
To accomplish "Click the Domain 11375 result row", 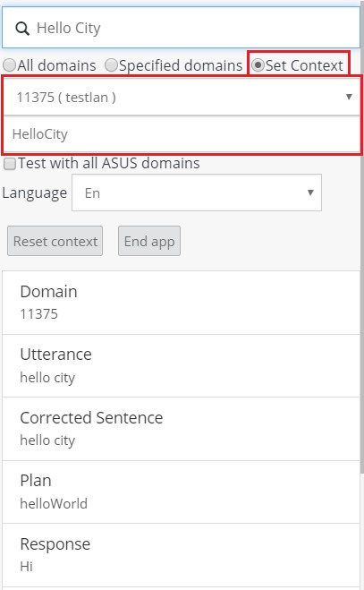I will tap(181, 303).
